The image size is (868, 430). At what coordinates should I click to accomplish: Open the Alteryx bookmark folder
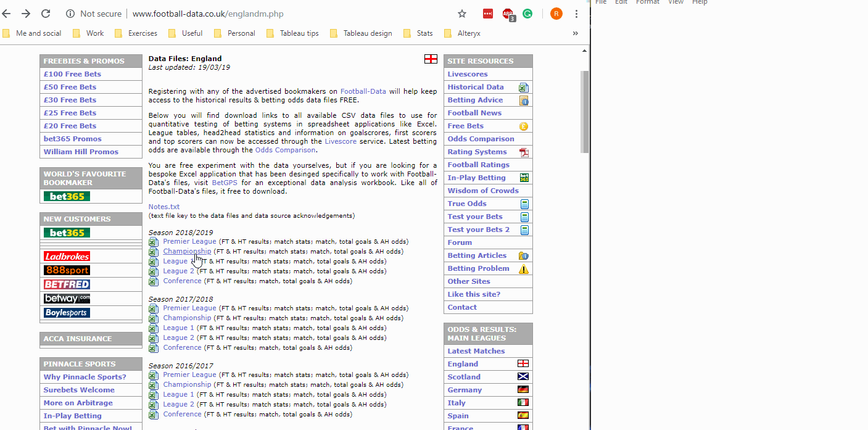462,33
